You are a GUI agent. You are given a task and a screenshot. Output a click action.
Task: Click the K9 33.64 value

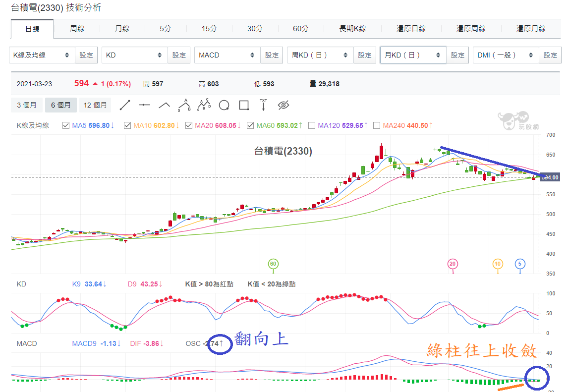(94, 284)
